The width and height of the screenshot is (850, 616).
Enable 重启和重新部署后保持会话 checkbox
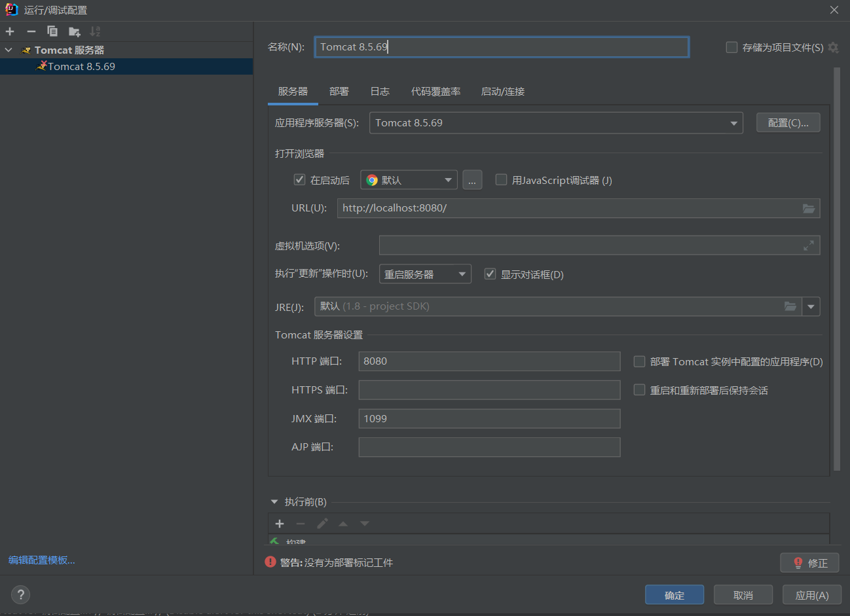click(x=640, y=390)
